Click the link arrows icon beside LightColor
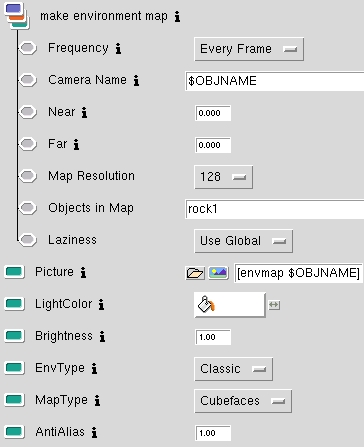 (x=274, y=305)
